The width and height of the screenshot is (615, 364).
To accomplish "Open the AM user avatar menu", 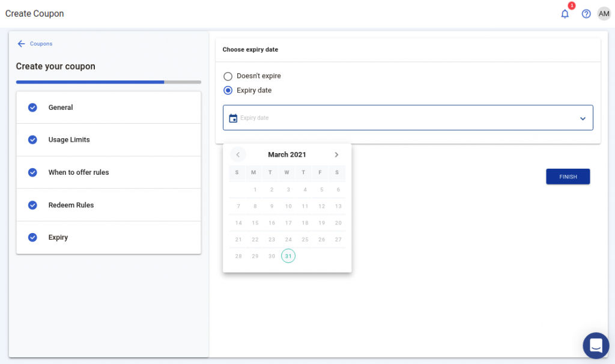I will click(x=604, y=14).
